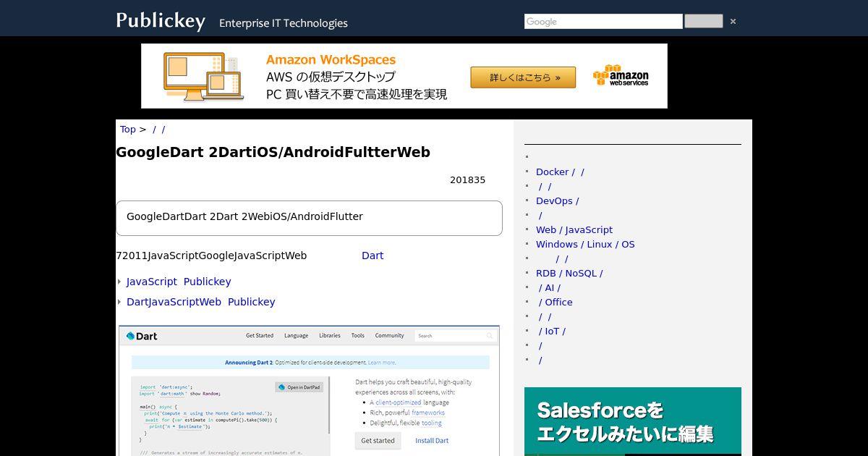This screenshot has width=868, height=456.
Task: Open the Salesforce green banner ad
Action: click(633, 421)
